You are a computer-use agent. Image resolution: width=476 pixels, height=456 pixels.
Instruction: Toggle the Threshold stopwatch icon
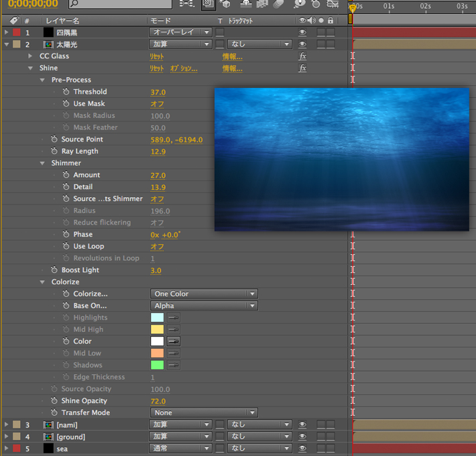point(66,92)
